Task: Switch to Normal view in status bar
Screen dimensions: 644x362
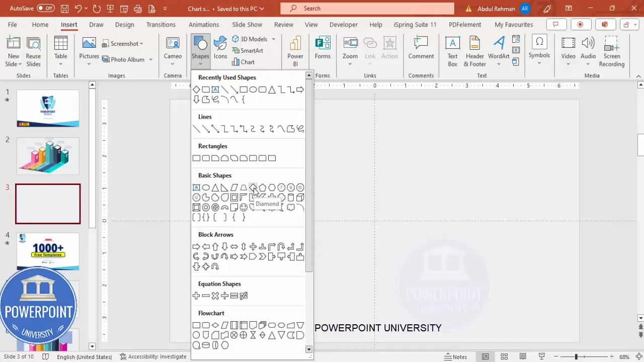Action: tap(485, 357)
